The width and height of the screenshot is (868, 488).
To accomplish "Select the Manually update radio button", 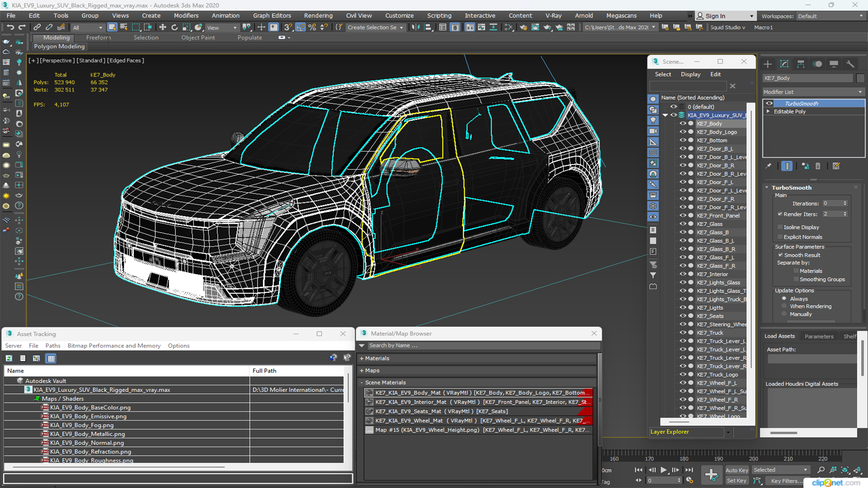I will tap(784, 314).
